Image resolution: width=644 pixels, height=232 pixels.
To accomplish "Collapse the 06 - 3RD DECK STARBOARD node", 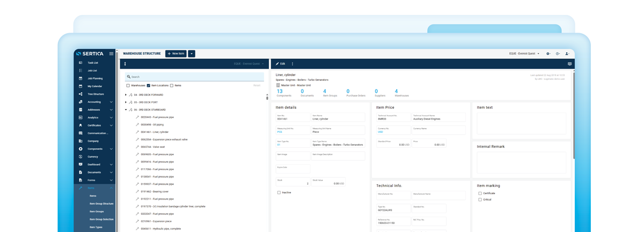I will tap(126, 110).
